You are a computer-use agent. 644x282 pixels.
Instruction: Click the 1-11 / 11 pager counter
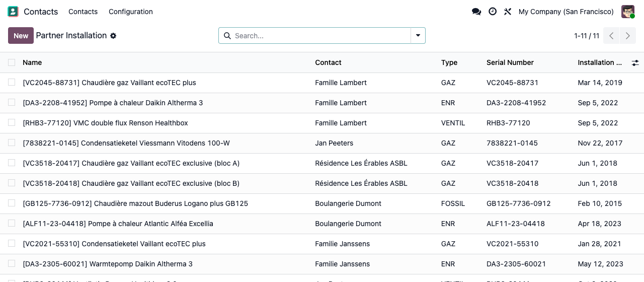[587, 36]
